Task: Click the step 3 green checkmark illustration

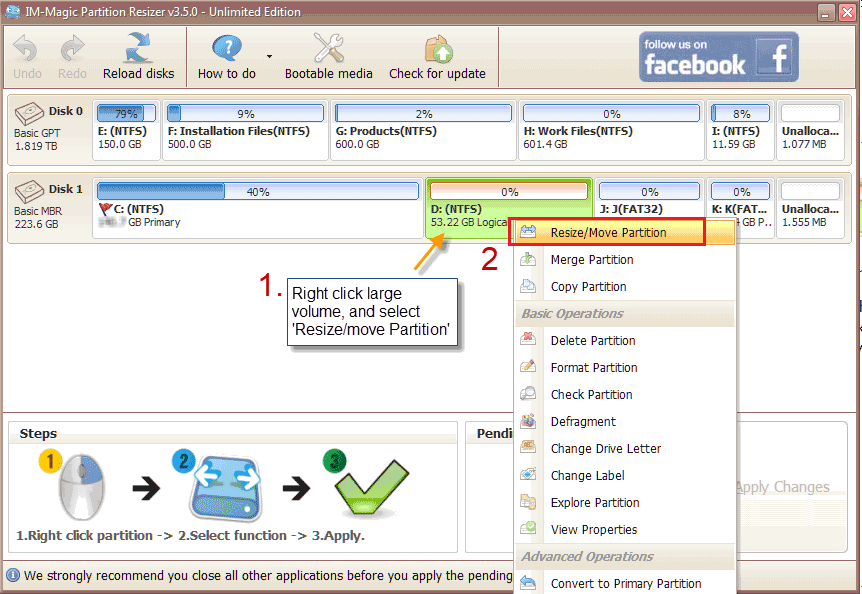Action: 372,487
